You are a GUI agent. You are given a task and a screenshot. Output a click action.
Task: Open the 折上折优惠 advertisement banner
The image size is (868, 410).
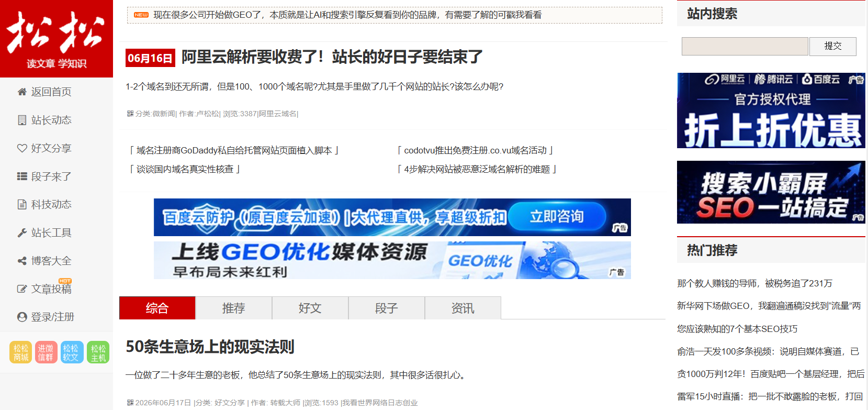pos(771,110)
